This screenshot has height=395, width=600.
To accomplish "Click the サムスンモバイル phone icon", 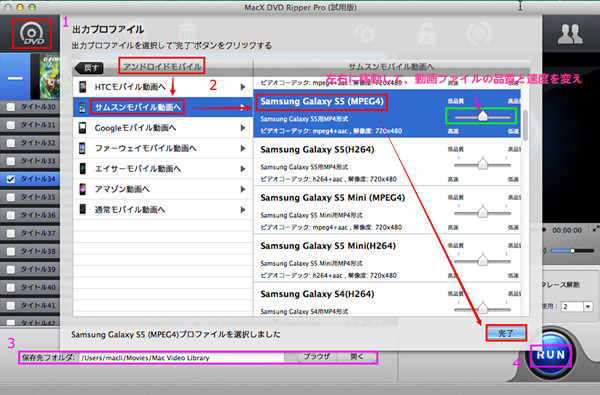I will [82, 107].
